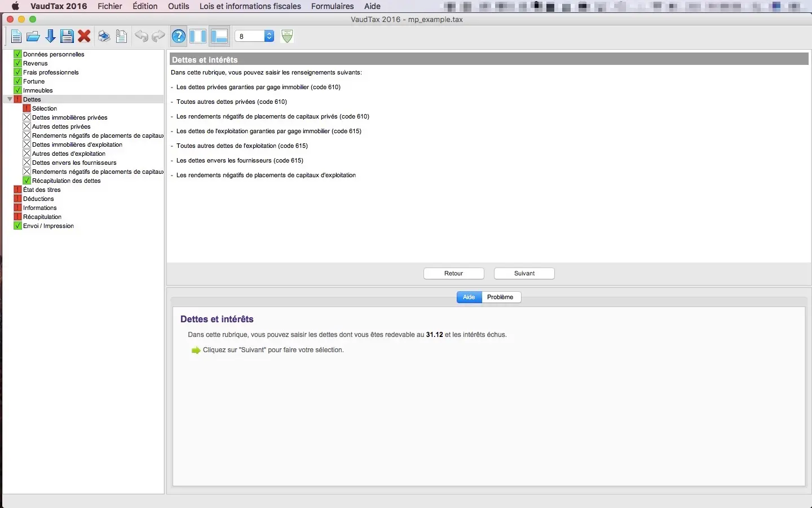Screen dimensions: 812x508
Task: Print the declaration with printer icon
Action: tap(104, 37)
